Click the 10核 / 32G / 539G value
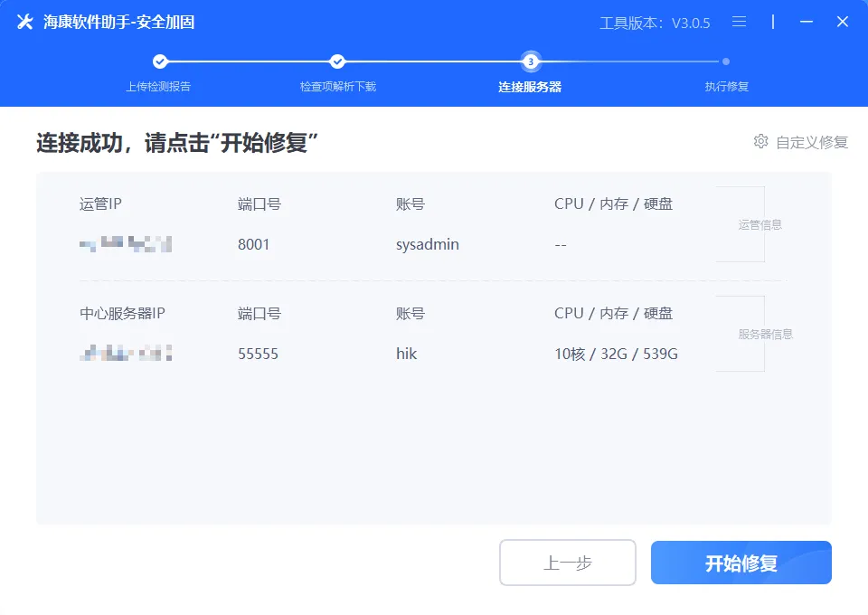The width and height of the screenshot is (868, 615). (x=616, y=354)
